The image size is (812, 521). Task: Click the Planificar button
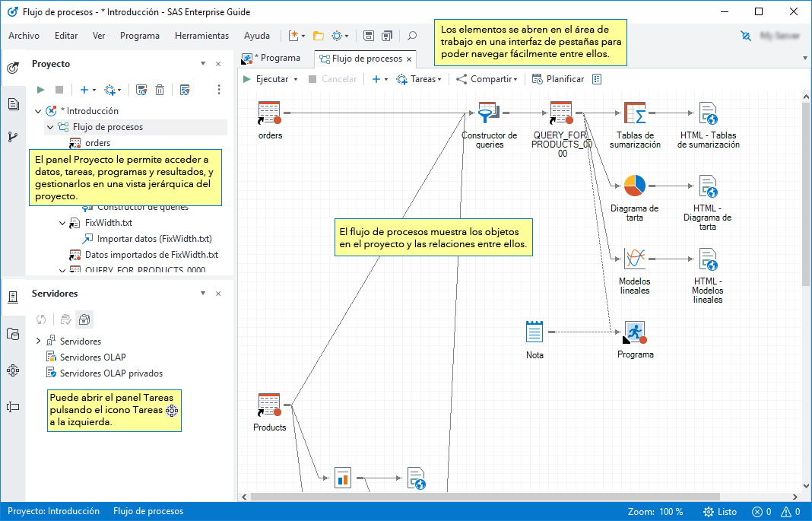(558, 79)
